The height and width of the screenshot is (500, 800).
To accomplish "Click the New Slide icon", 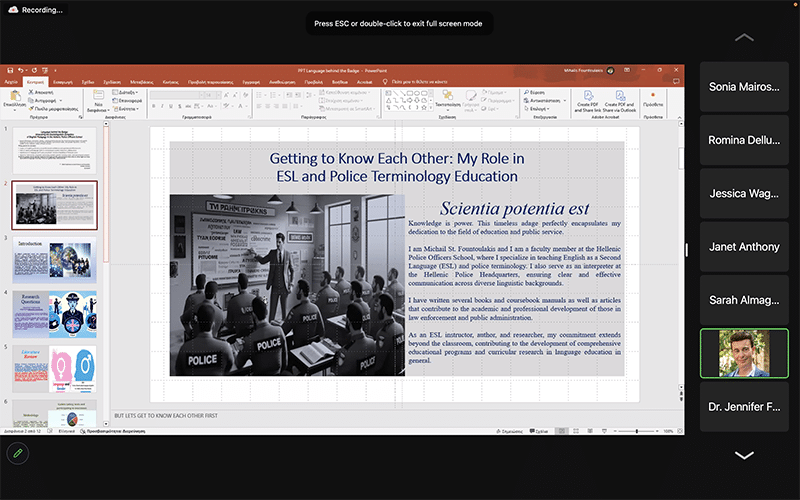I will pyautogui.click(x=98, y=95).
